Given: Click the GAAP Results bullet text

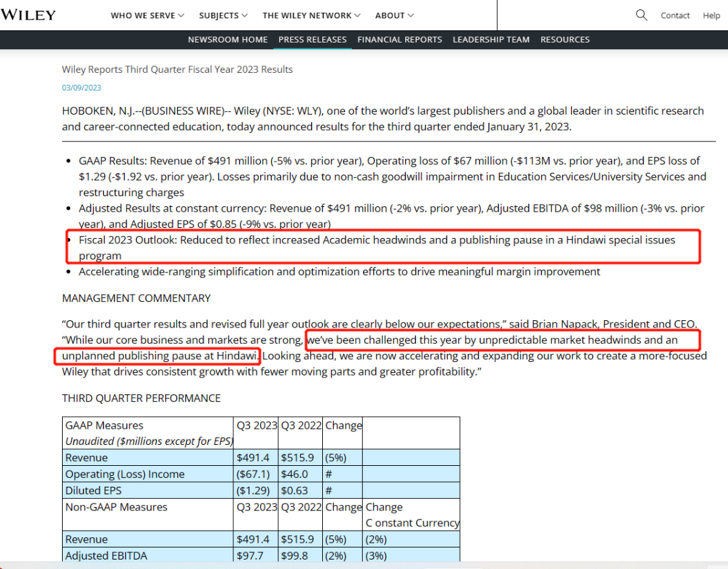Looking at the screenshot, I should click(392, 177).
